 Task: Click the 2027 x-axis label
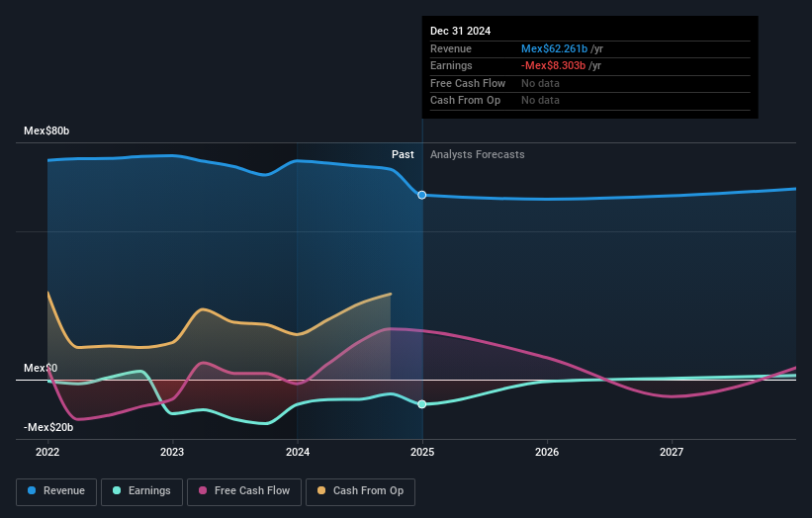[x=672, y=453]
